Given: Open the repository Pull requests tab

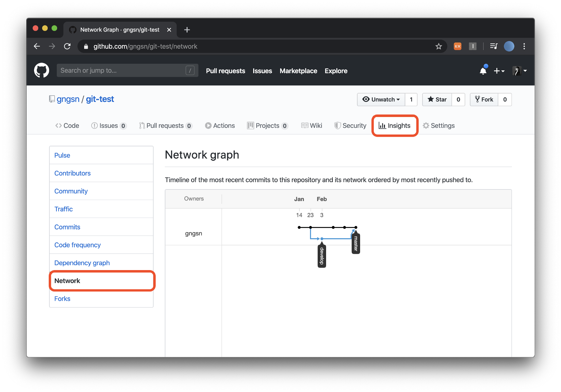Looking at the screenshot, I should point(165,125).
